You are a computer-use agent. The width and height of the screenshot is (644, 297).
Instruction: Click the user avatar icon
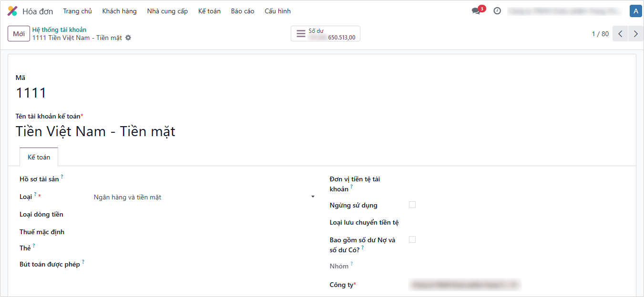[x=635, y=11]
